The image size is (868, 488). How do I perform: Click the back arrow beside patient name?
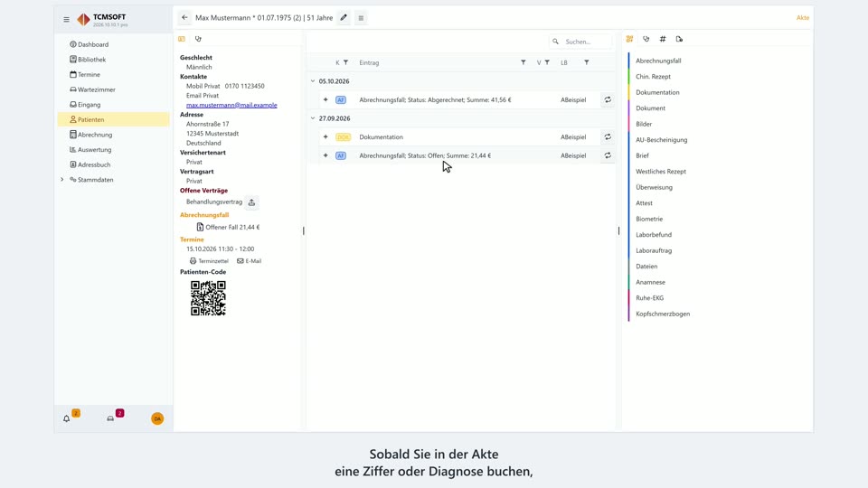[x=184, y=18]
